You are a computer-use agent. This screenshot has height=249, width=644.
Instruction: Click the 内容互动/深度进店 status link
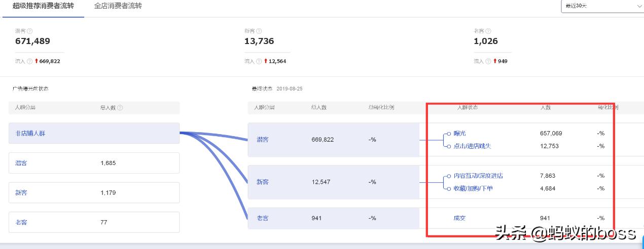tap(478, 176)
